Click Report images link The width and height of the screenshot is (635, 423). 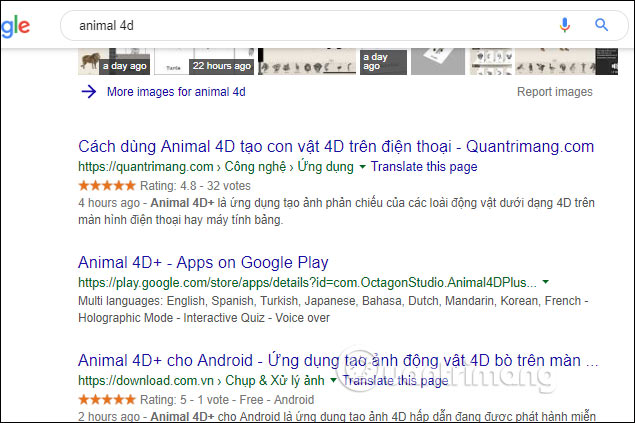coord(554,92)
